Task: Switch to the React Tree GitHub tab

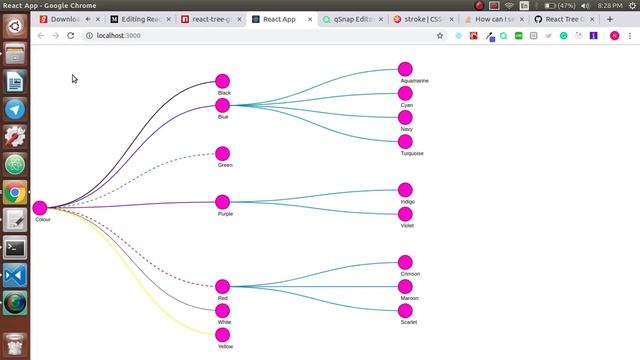Action: pyautogui.click(x=564, y=19)
